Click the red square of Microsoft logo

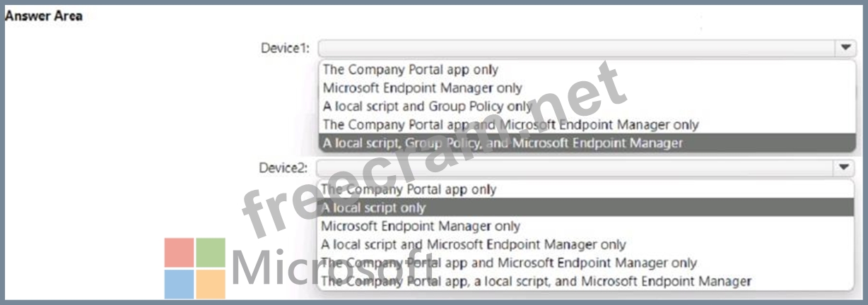[178, 253]
